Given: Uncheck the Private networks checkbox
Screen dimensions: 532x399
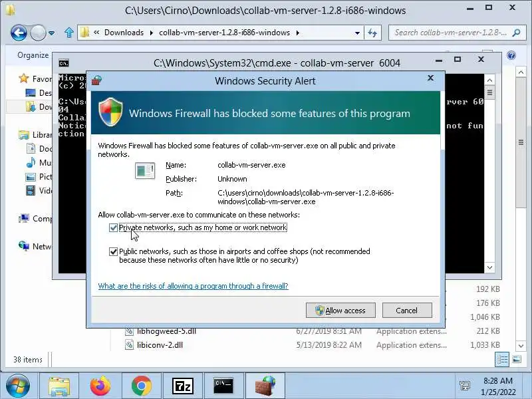Looking at the screenshot, I should (x=113, y=227).
